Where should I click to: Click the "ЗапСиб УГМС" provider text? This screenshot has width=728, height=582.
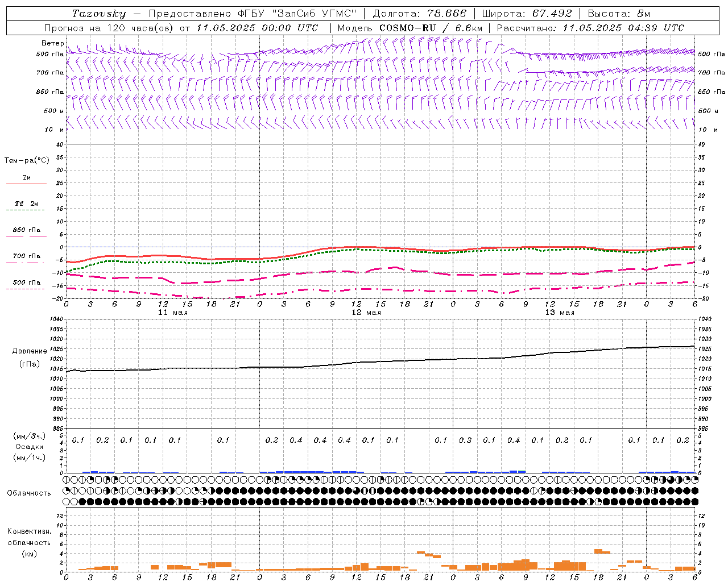(x=314, y=14)
